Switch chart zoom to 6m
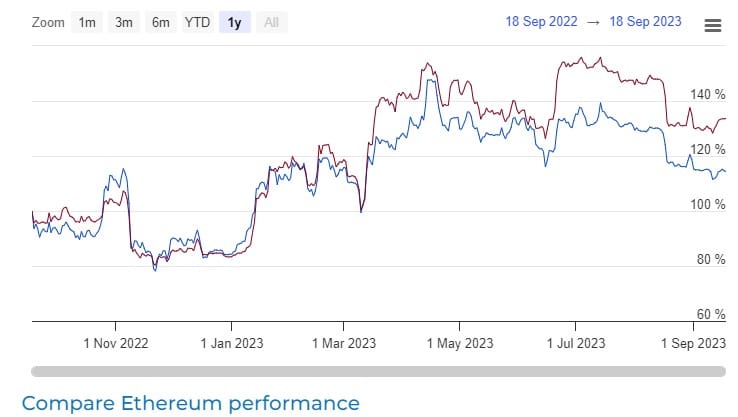Screen dimensions: 738x417 click(160, 22)
